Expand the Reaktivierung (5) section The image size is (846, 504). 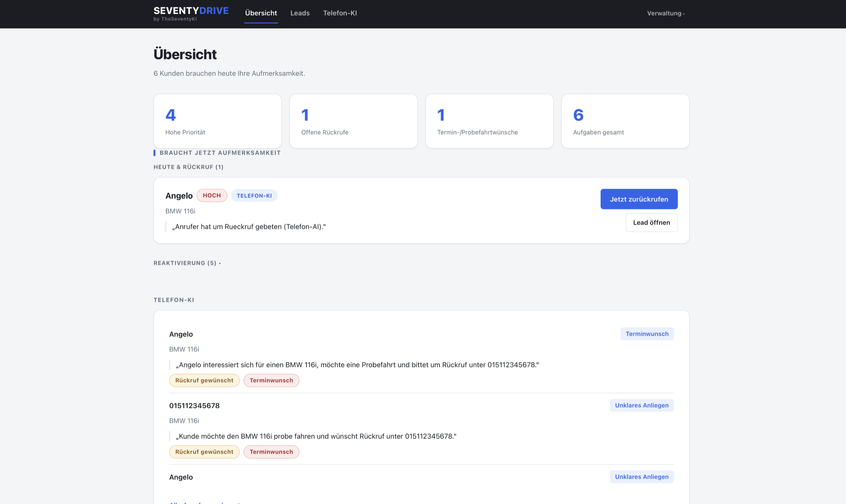187,263
